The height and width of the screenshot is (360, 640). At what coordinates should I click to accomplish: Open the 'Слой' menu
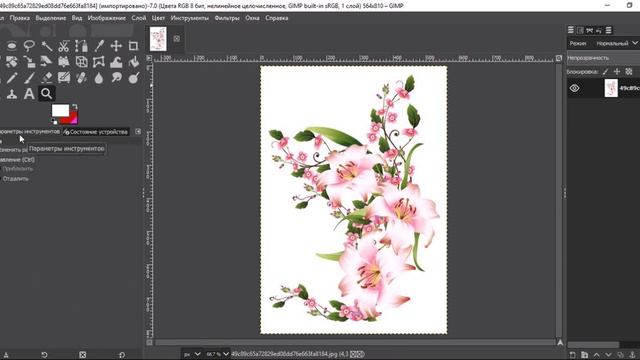[139, 18]
